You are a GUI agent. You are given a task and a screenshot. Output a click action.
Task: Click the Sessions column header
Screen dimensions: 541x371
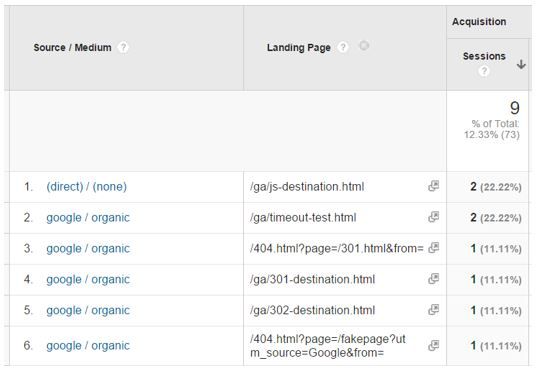point(484,56)
